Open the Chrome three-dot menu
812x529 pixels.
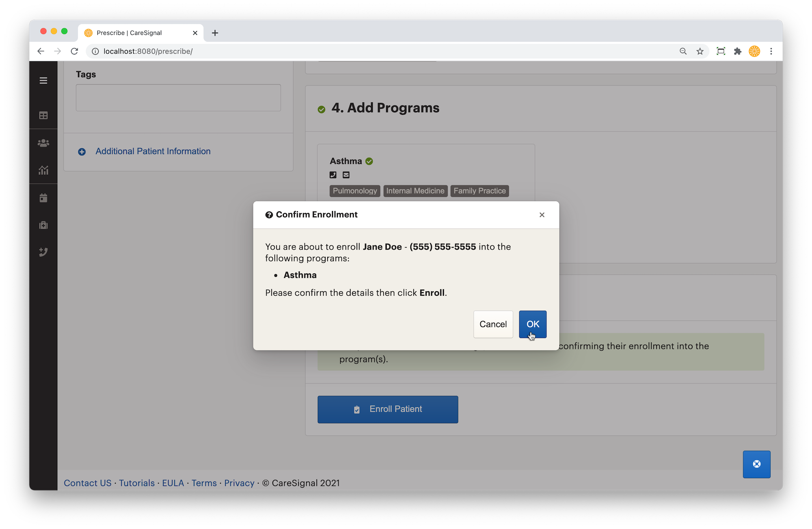[771, 51]
